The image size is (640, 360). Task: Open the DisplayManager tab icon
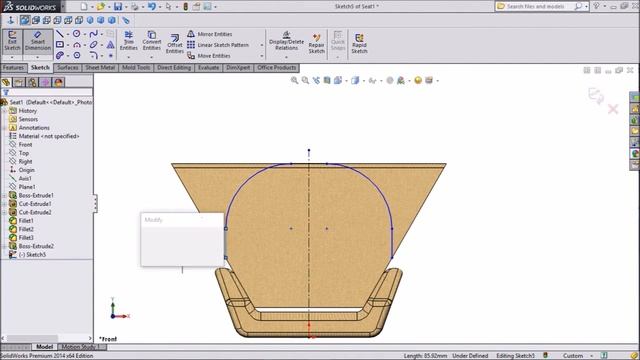click(58, 82)
